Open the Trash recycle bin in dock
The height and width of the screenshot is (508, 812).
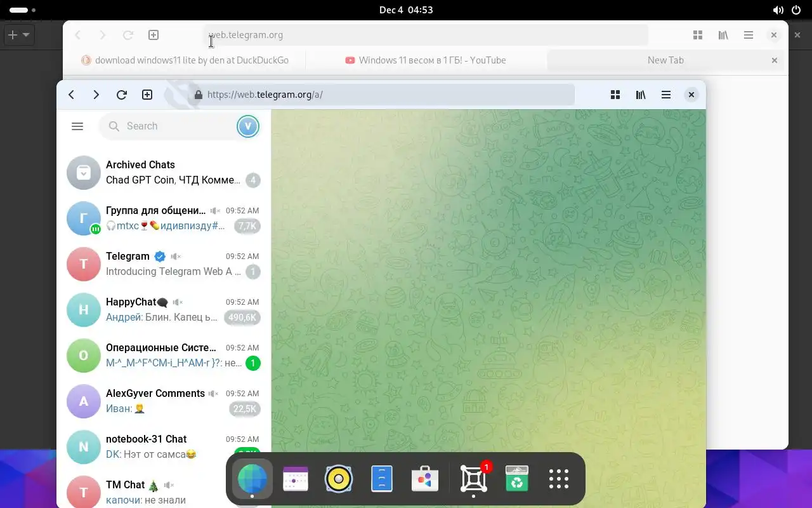pos(517,479)
